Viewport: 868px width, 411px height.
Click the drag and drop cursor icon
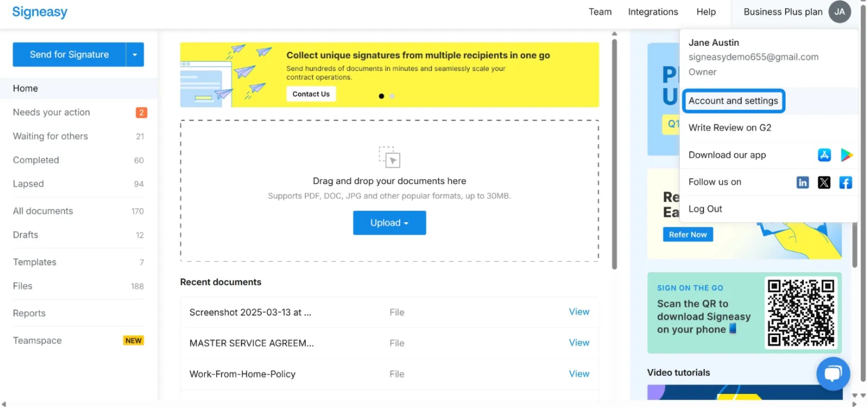389,157
